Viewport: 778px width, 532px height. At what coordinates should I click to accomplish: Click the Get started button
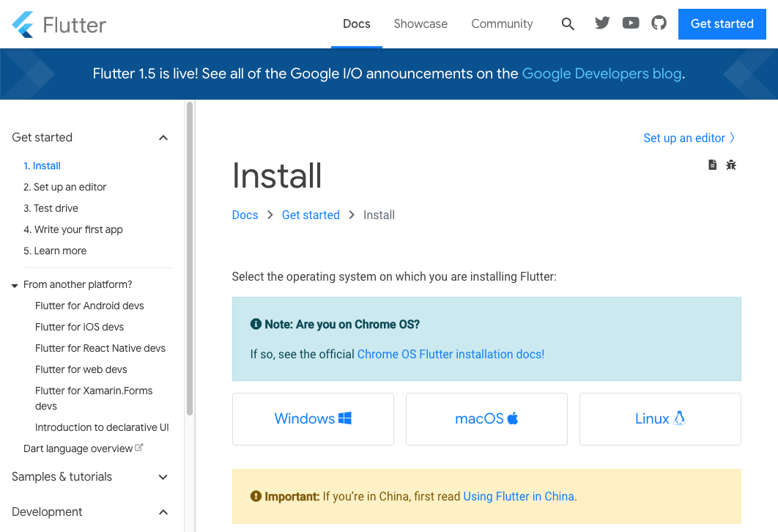tap(722, 23)
